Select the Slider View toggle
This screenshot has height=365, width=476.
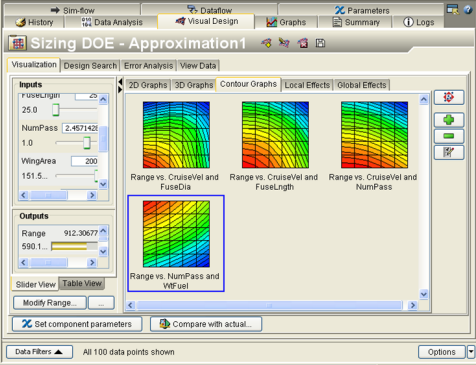click(x=35, y=284)
